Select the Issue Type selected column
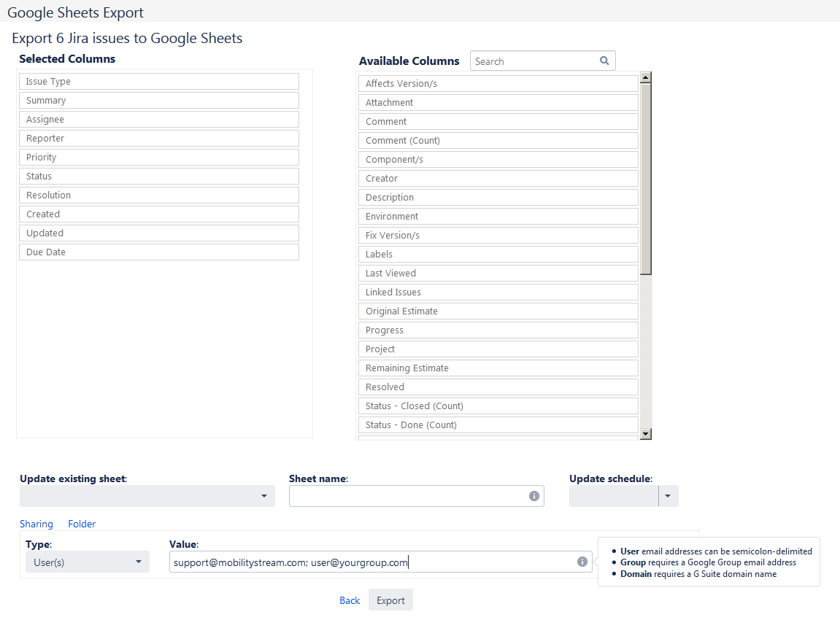Viewport: 840px width, 620px height. 159,82
